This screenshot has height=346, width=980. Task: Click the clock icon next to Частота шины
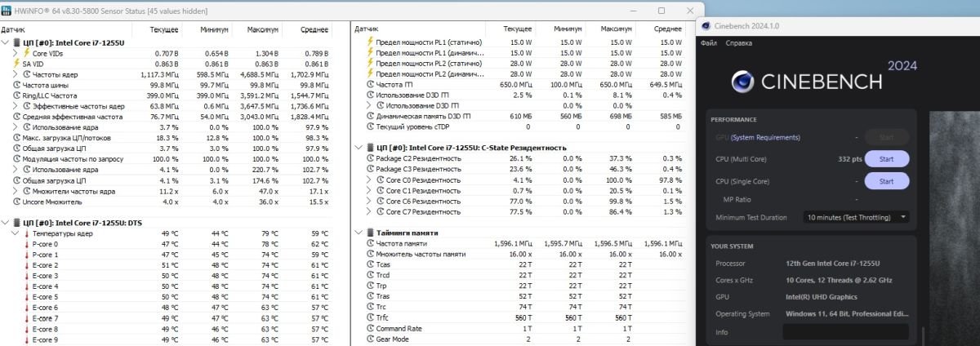(x=16, y=84)
